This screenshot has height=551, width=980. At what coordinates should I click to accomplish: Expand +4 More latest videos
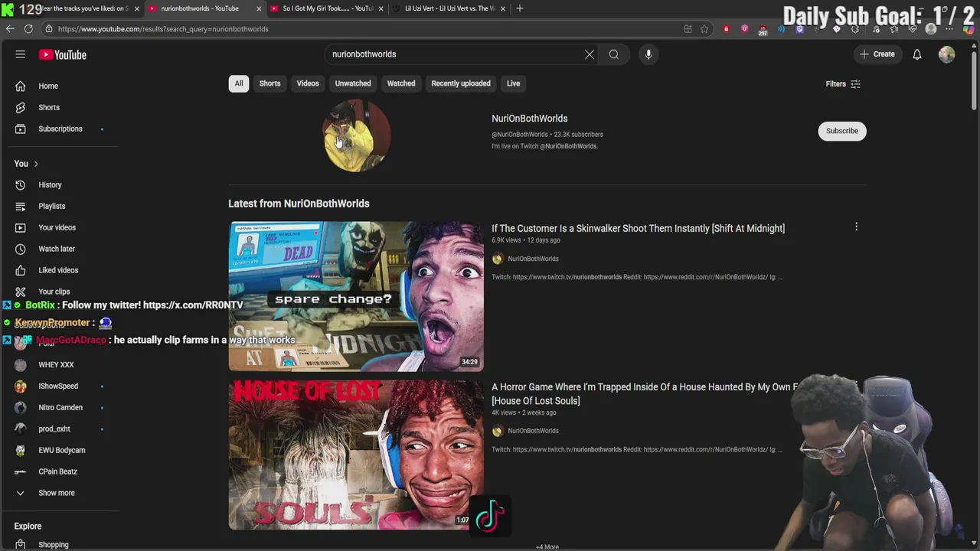pyautogui.click(x=547, y=547)
